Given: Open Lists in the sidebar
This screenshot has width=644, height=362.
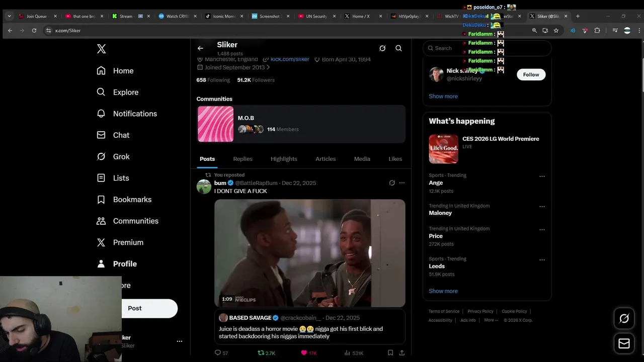Looking at the screenshot, I should [x=113, y=178].
